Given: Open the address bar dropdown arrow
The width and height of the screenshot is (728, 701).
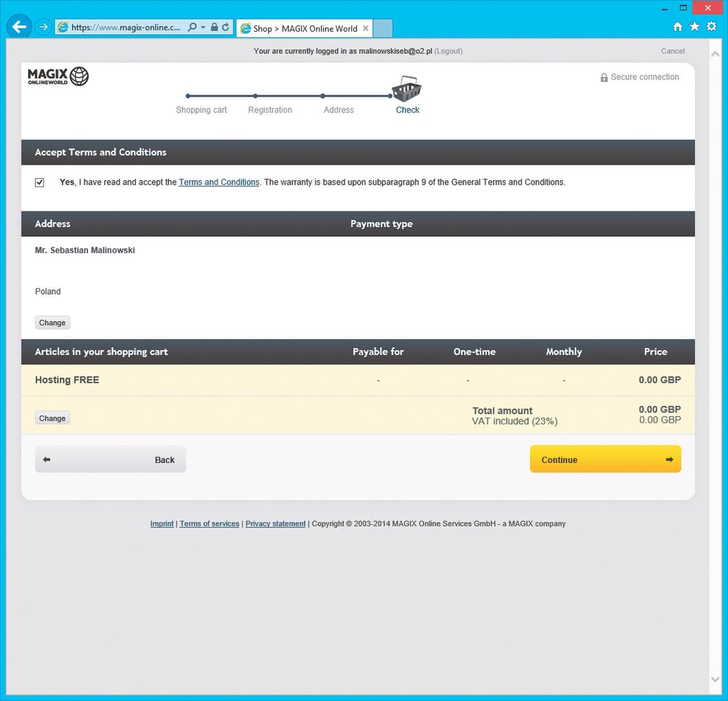Looking at the screenshot, I should point(203,27).
